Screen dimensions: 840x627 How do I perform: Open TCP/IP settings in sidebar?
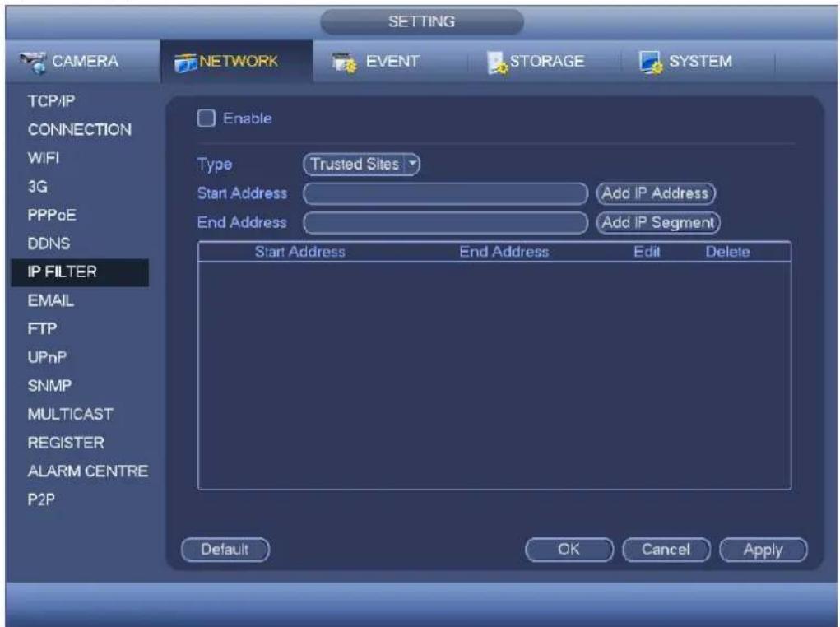(52, 100)
